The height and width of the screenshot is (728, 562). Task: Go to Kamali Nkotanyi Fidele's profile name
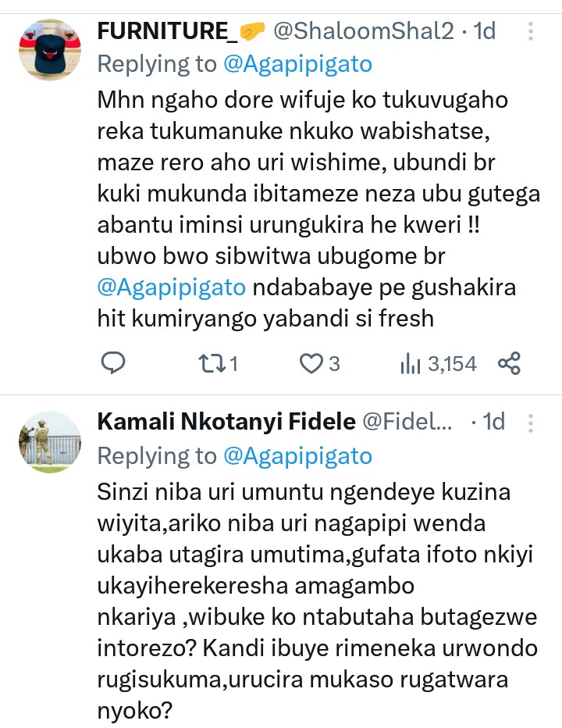point(226,423)
